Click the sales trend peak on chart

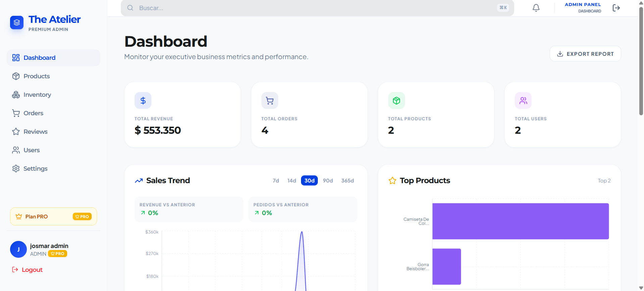click(302, 232)
